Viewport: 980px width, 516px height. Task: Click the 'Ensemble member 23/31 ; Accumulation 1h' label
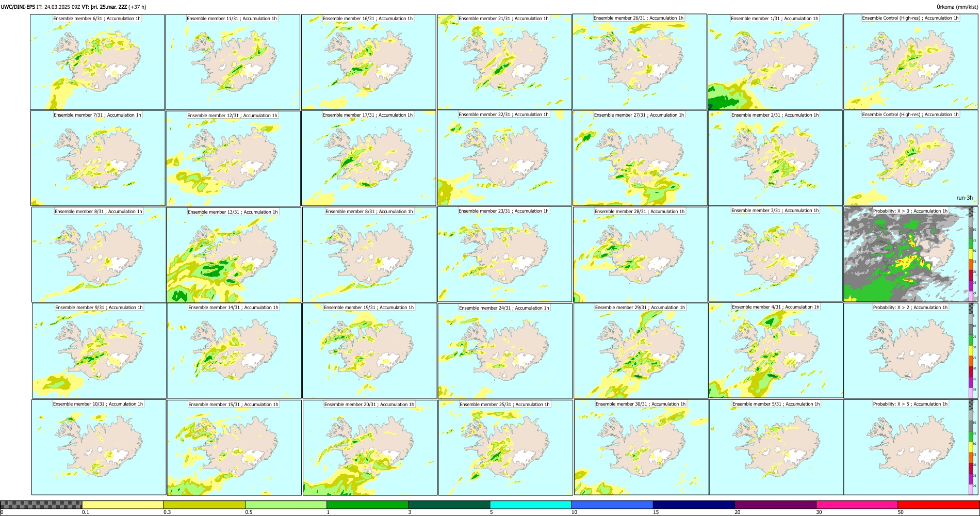503,211
